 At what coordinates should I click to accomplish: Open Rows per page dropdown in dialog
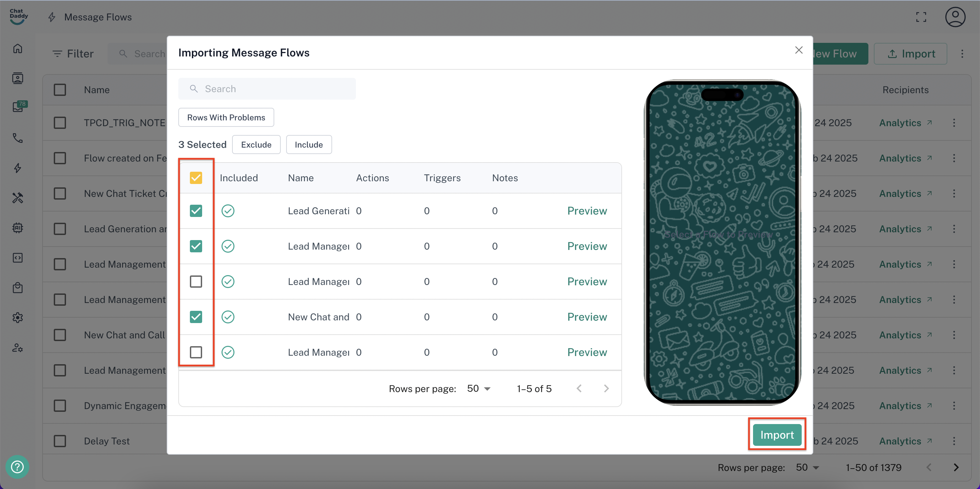coord(478,389)
